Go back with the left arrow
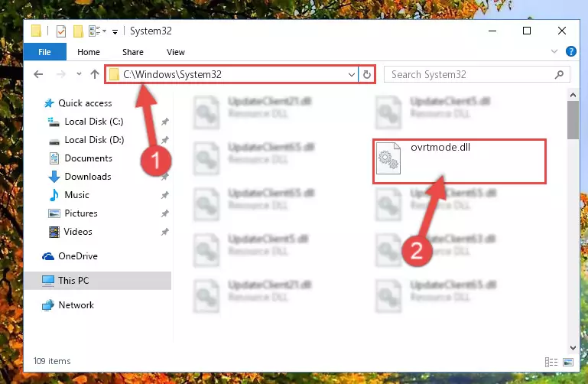This screenshot has height=384, width=588. [38, 74]
